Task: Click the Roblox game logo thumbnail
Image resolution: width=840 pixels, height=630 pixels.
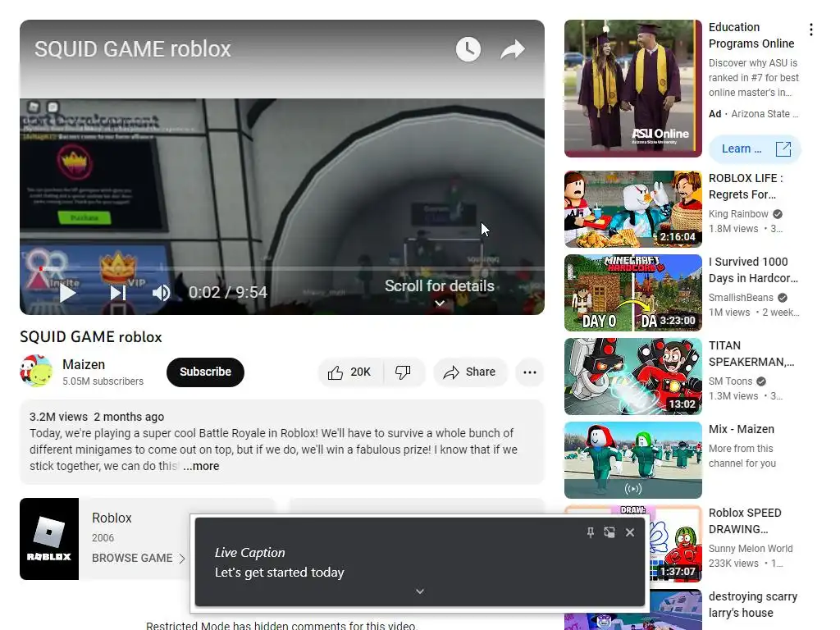Action: (49, 539)
